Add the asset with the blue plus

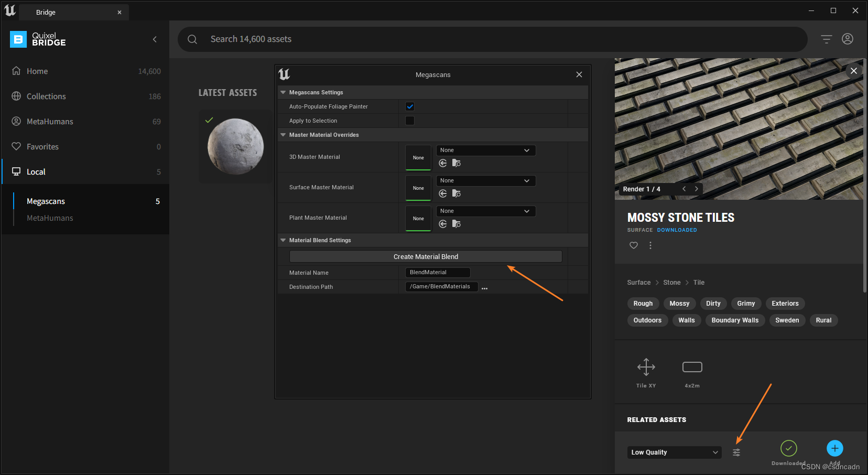[x=835, y=448]
